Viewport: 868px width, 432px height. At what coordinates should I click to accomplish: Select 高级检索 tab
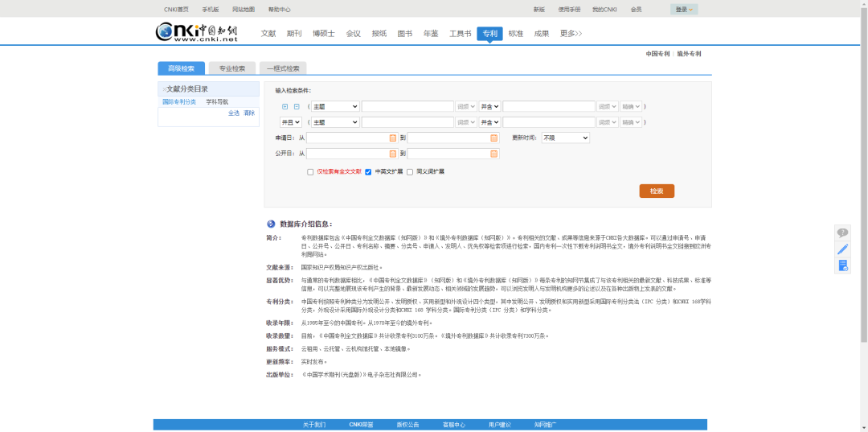coord(181,68)
